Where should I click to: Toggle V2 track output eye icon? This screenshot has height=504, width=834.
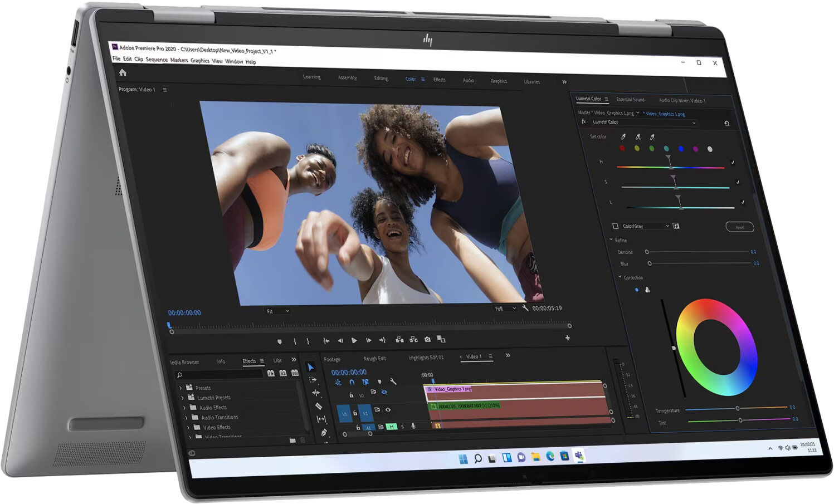(x=384, y=392)
